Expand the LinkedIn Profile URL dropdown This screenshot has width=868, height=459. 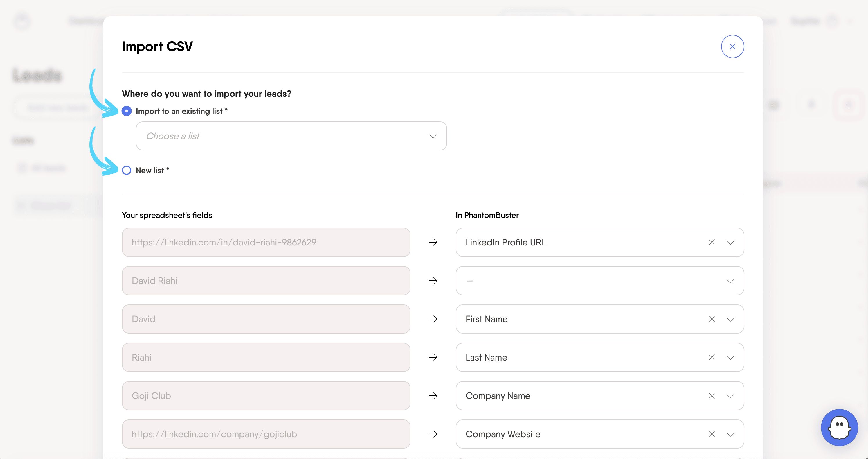pyautogui.click(x=730, y=243)
